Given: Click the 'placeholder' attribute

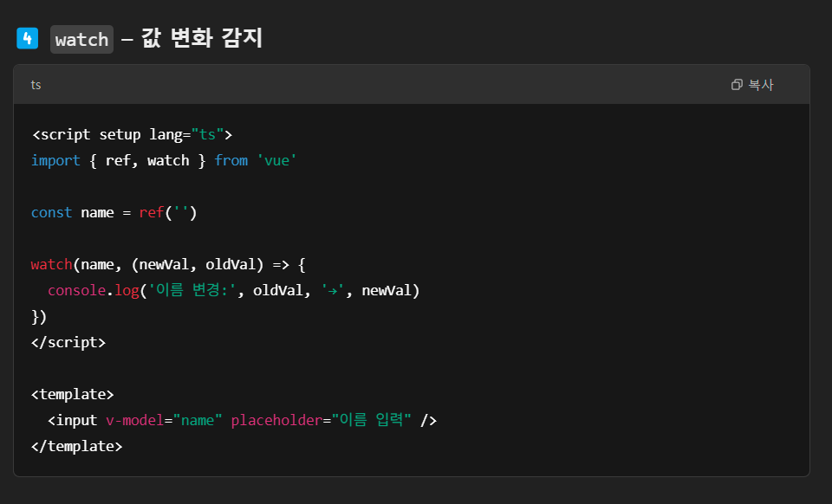Looking at the screenshot, I should 276,420.
